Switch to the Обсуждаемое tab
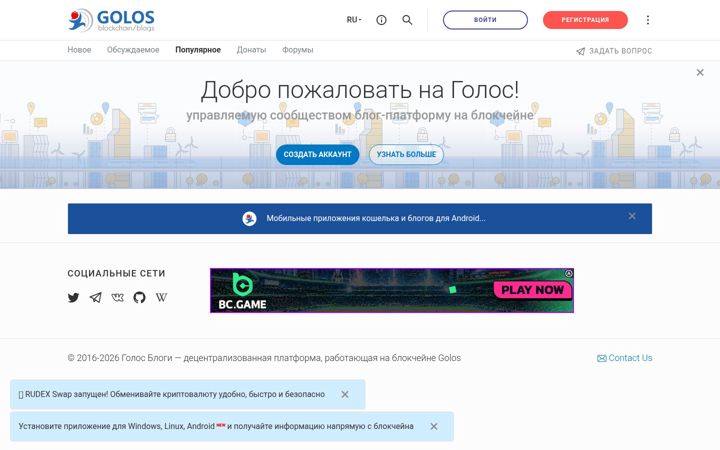 [133, 50]
